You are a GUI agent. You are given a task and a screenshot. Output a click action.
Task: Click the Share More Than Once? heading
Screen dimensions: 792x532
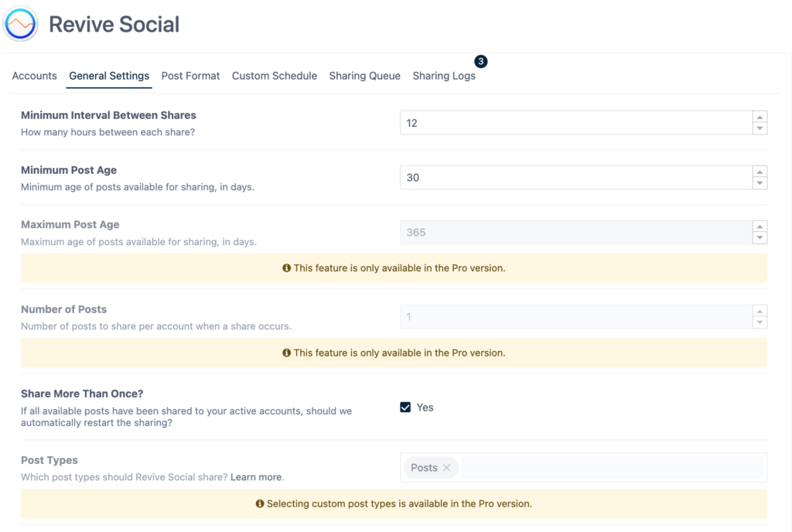[x=82, y=394]
